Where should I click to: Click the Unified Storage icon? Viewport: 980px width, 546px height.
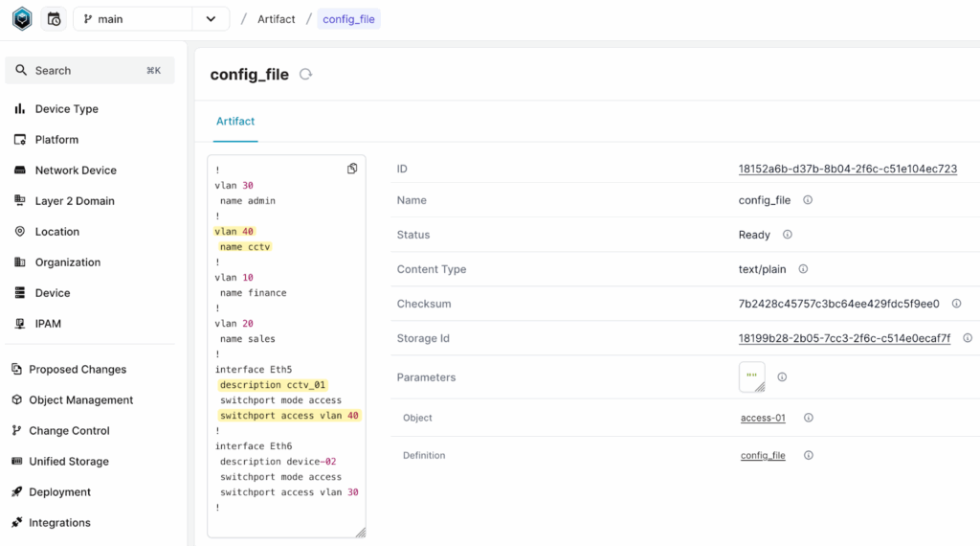pyautogui.click(x=17, y=461)
